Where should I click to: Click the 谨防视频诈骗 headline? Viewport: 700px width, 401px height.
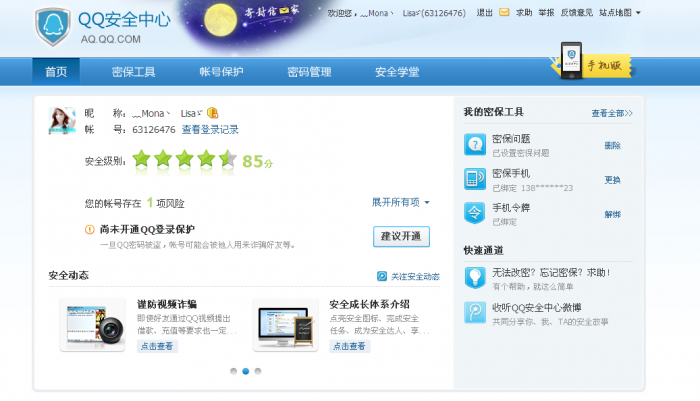167,304
